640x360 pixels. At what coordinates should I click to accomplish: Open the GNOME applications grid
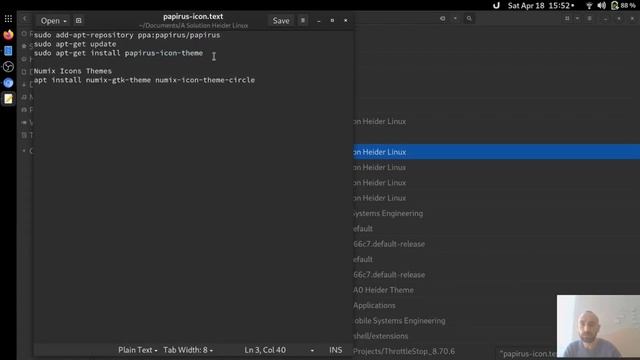click(x=8, y=19)
